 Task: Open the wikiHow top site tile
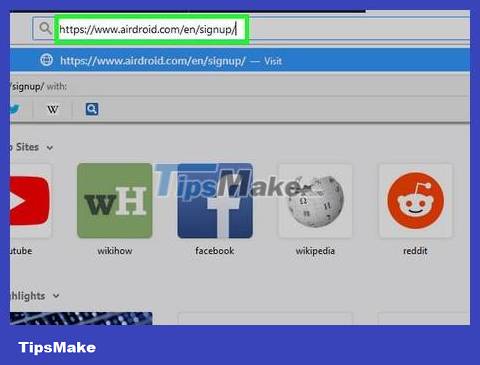[115, 201]
